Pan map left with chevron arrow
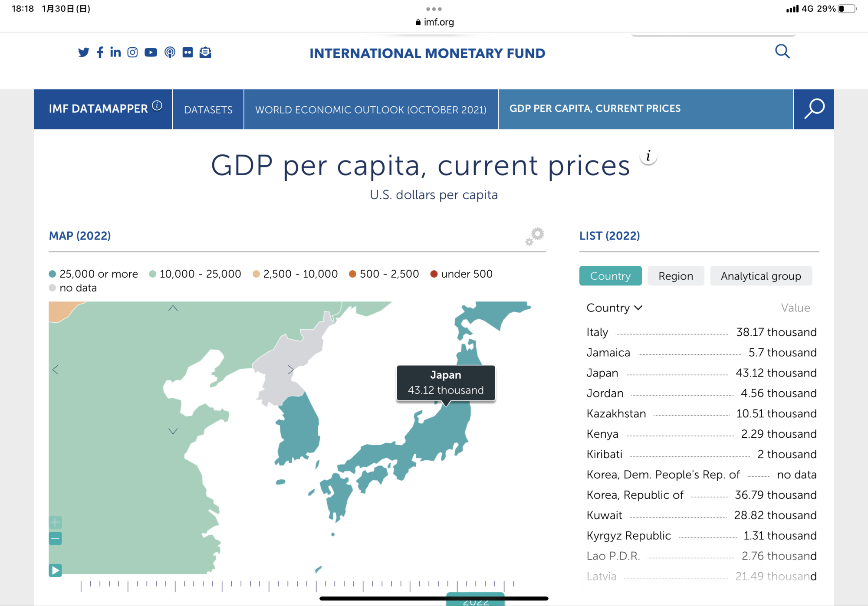The image size is (868, 606). (56, 370)
